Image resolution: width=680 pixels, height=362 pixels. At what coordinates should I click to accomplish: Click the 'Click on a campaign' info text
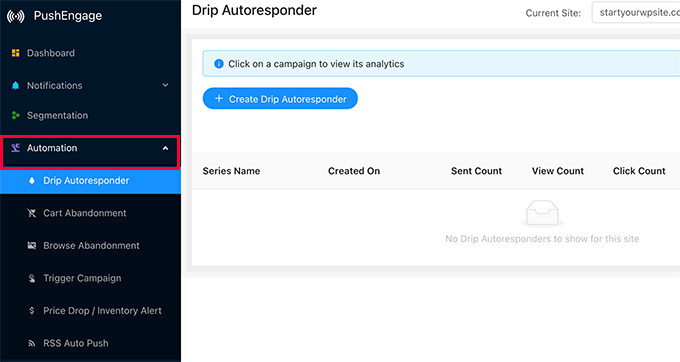tap(316, 64)
